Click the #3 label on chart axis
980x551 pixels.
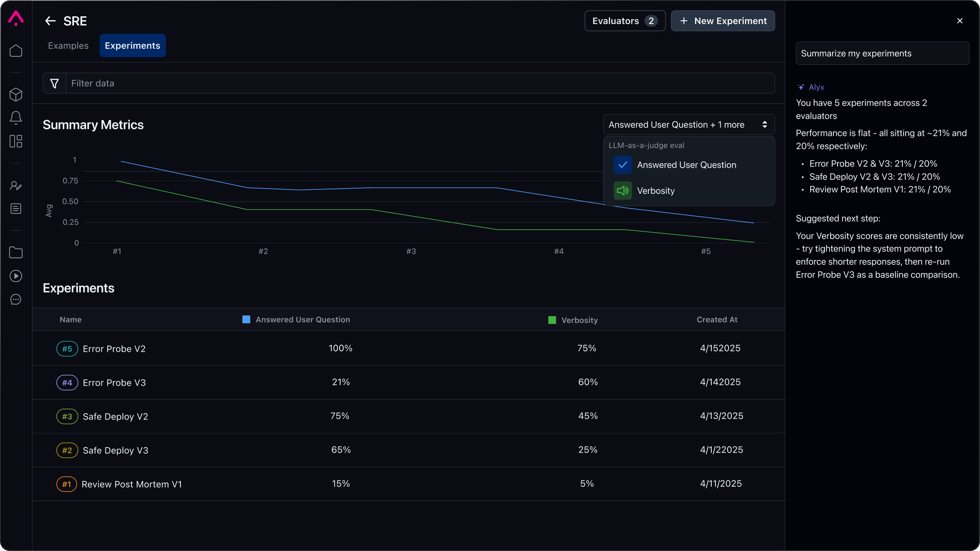pyautogui.click(x=411, y=251)
